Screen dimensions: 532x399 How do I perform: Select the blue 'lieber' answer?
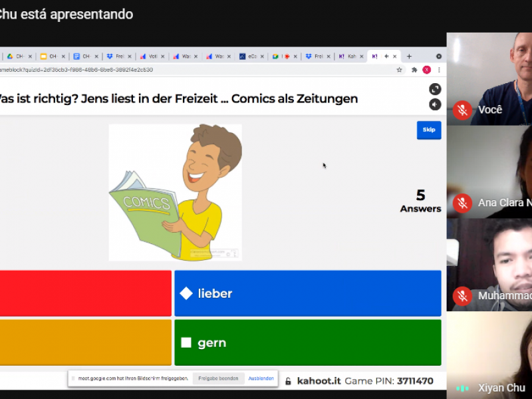[x=307, y=293]
